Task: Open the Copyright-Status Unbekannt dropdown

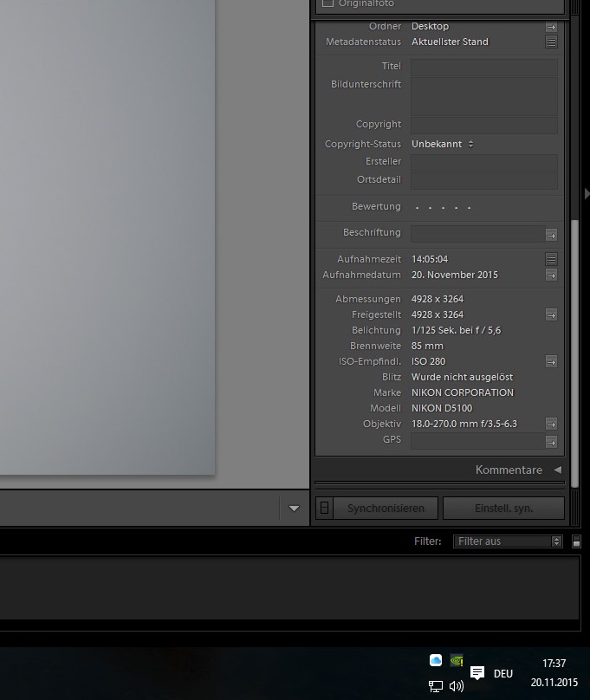Action: click(x=442, y=144)
